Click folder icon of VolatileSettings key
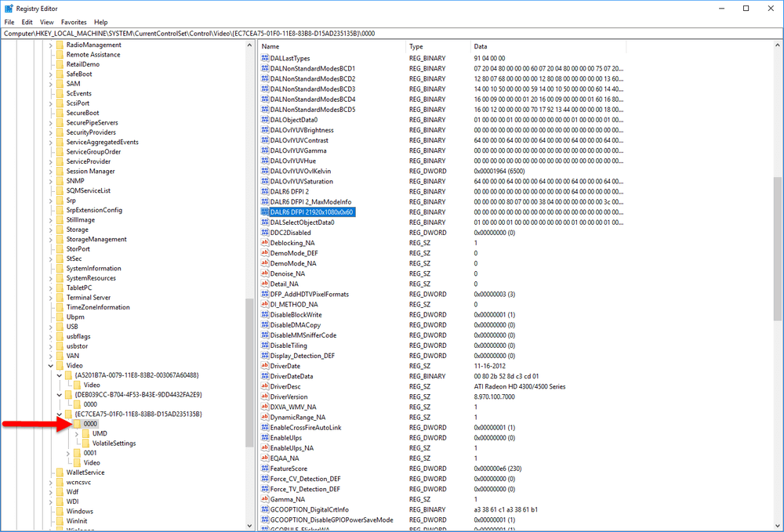The width and height of the screenshot is (784, 532). tap(85, 443)
